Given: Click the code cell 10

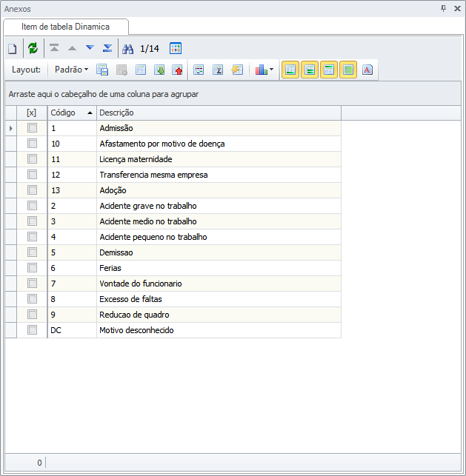Looking at the screenshot, I should click(72, 144).
